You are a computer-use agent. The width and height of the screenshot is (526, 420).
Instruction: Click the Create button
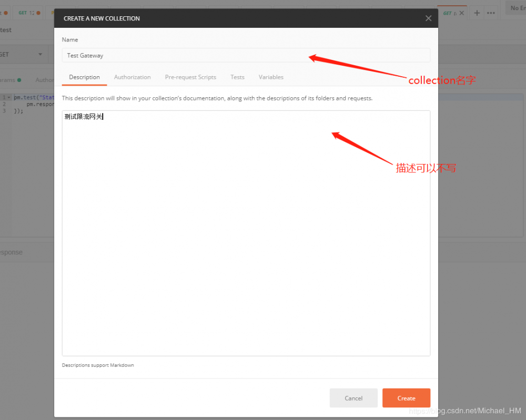click(x=406, y=398)
